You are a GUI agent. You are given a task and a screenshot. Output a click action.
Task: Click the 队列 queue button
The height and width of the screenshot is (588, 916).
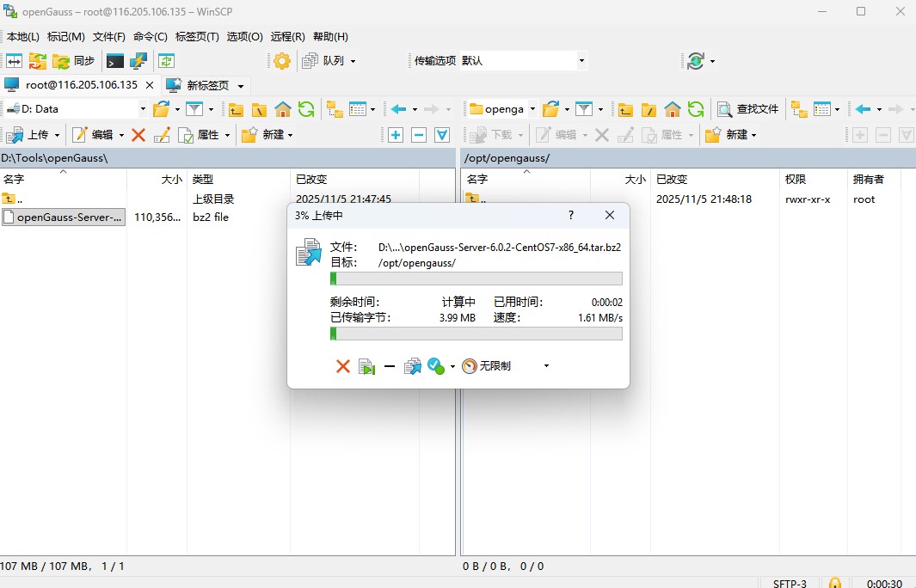click(323, 61)
